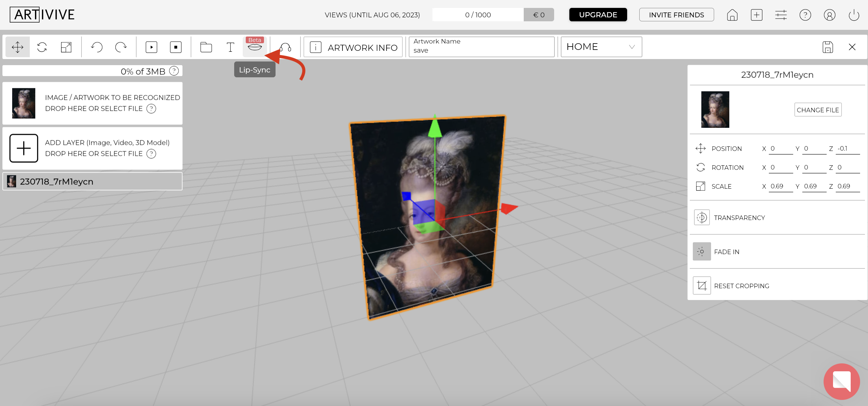Viewport: 868px width, 406px height.
Task: Click the UPGRADE button
Action: (x=598, y=15)
